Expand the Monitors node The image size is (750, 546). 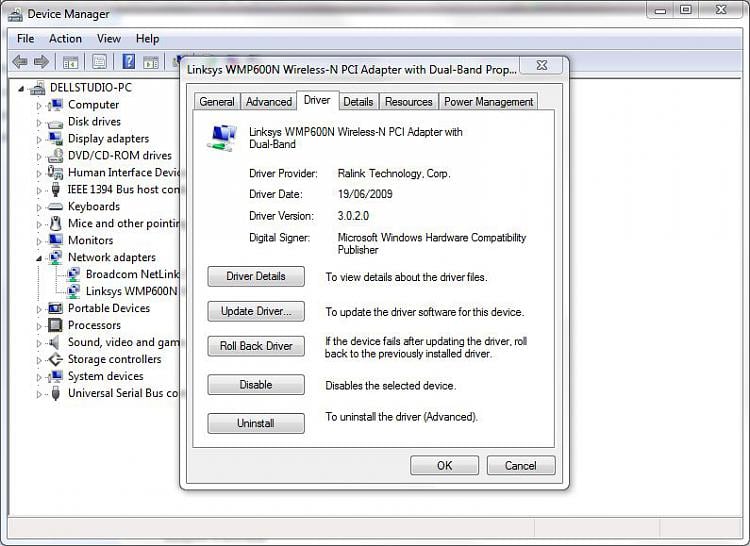coord(39,241)
